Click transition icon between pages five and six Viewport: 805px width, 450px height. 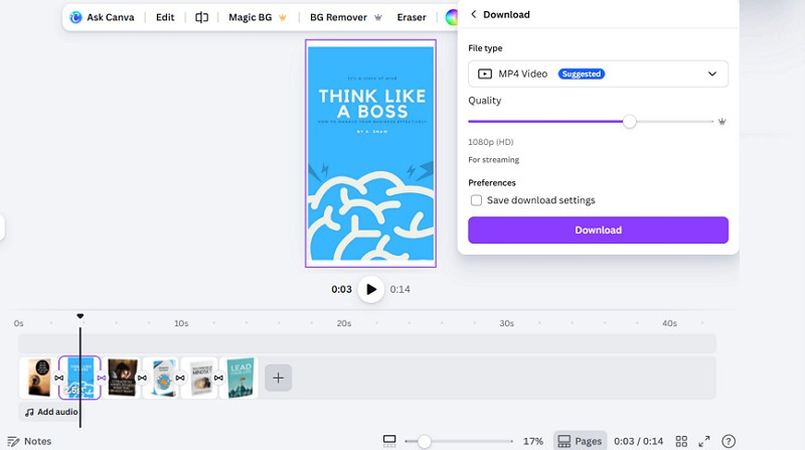coord(219,378)
